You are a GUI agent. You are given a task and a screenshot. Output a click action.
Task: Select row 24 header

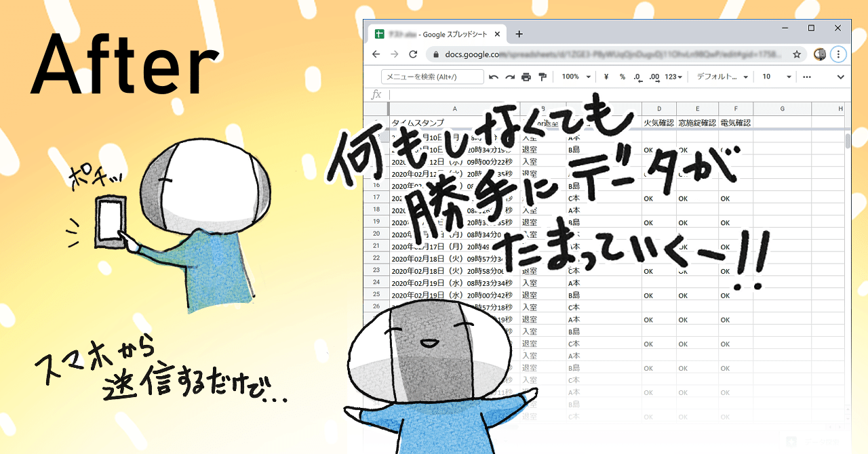coord(376,283)
